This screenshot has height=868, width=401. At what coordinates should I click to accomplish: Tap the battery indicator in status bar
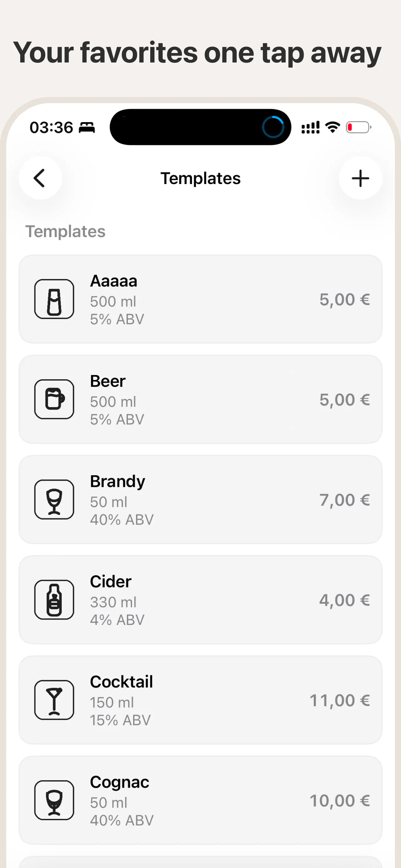tap(359, 127)
